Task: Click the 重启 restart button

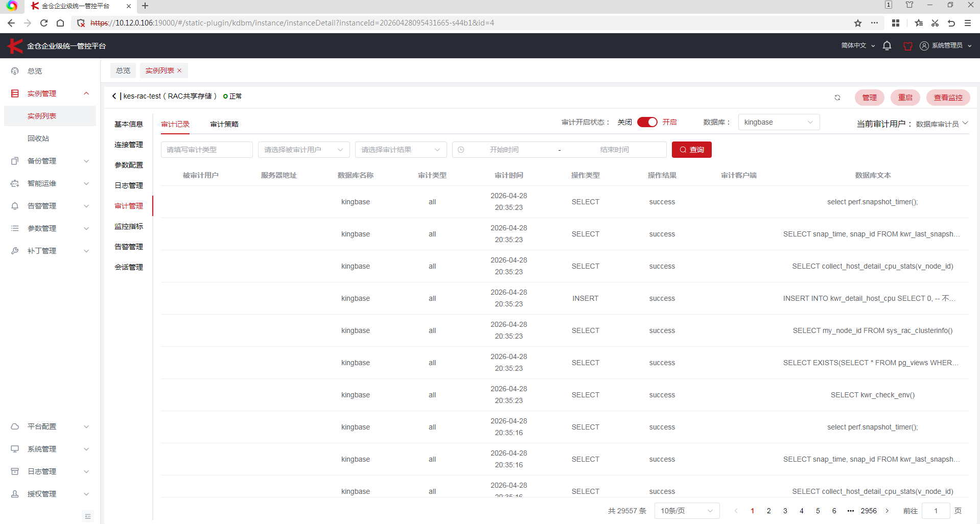Action: (x=905, y=98)
